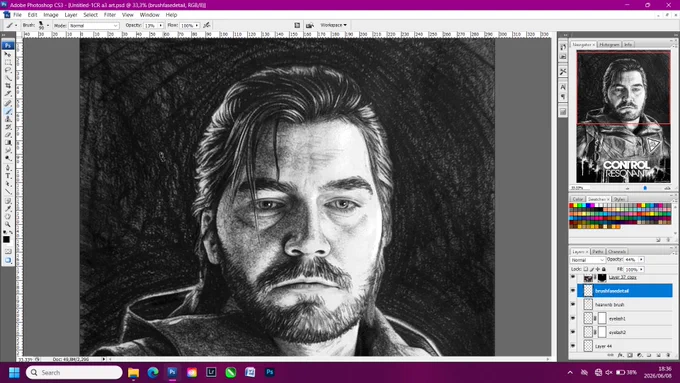Toggle lock position icon
This screenshot has width=680, height=383.
tap(598, 269)
